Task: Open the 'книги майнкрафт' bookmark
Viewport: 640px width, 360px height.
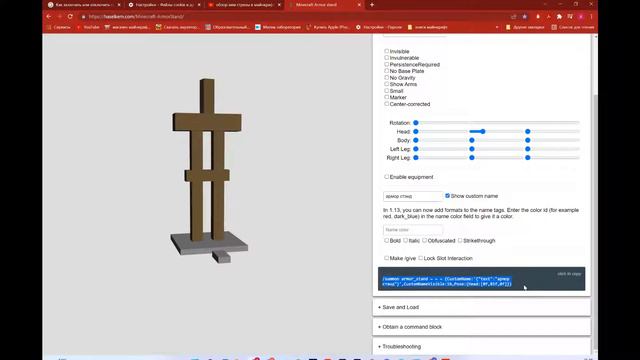Action: click(x=427, y=27)
